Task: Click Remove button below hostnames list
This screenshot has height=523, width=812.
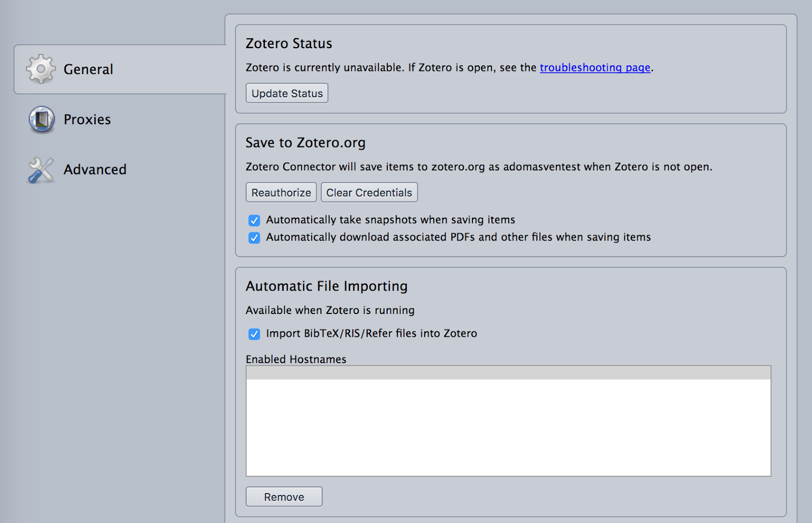Action: click(x=284, y=497)
